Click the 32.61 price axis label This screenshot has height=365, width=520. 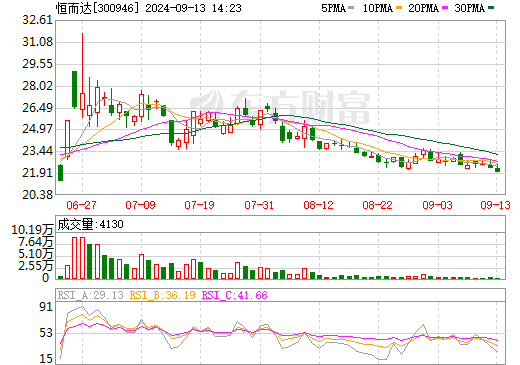coord(38,20)
